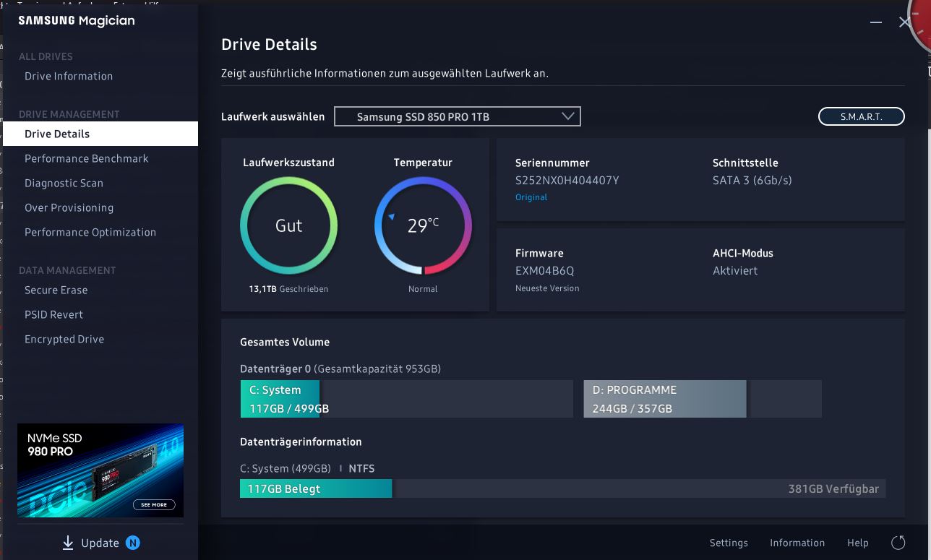931x560 pixels.
Task: Click the Original authenticity link
Action: 531,197
